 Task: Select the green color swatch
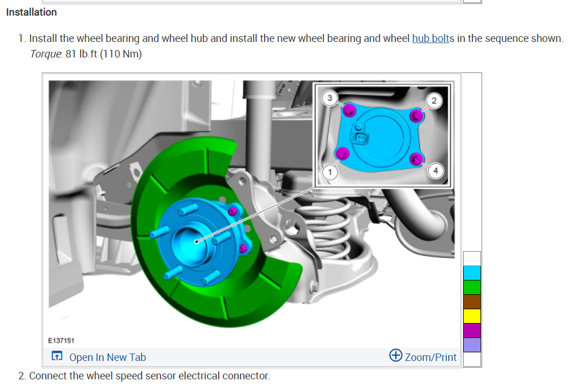pyautogui.click(x=472, y=287)
